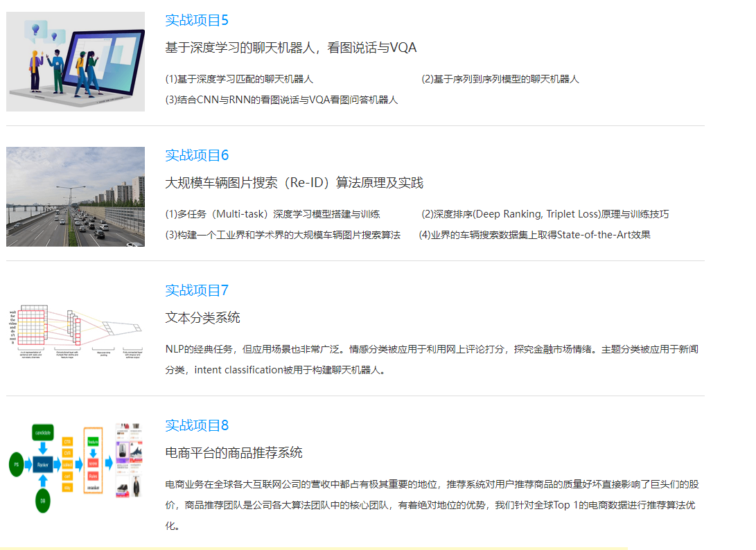The image size is (756, 550).
Task: Click the 实战项目5 heading link
Action: (197, 20)
